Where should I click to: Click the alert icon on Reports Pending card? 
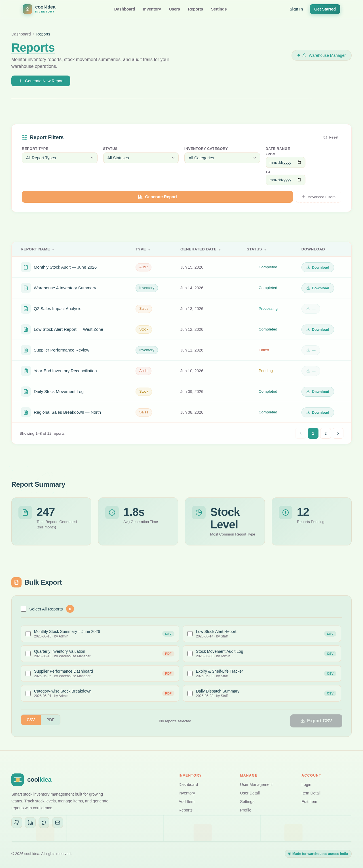286,513
